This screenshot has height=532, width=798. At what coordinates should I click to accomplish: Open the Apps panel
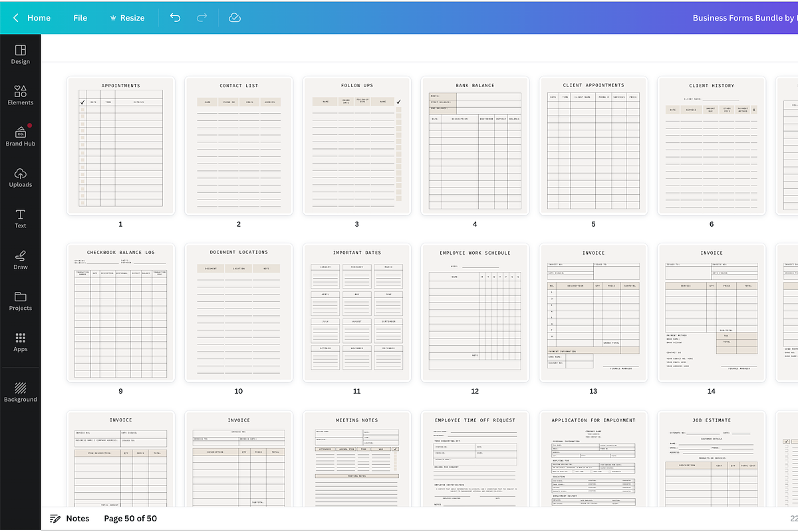tap(21, 342)
